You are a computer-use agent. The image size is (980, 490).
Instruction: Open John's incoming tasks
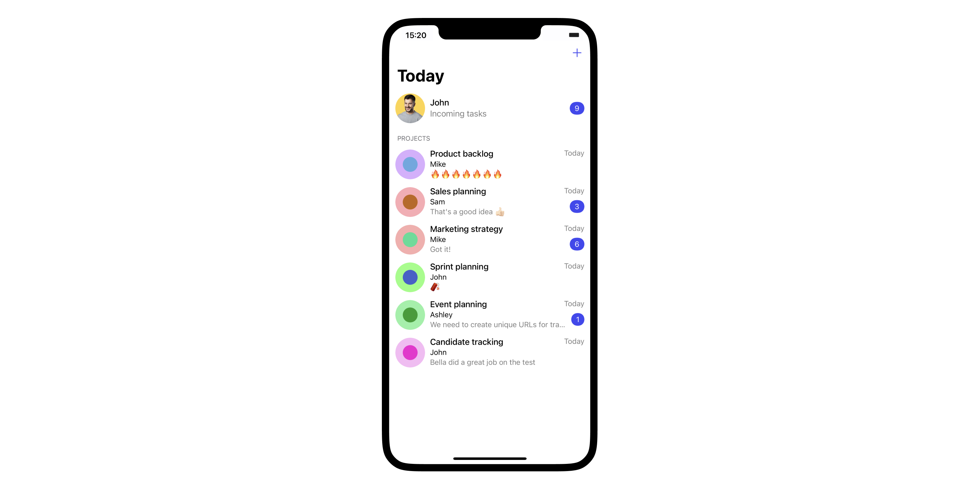tap(490, 108)
